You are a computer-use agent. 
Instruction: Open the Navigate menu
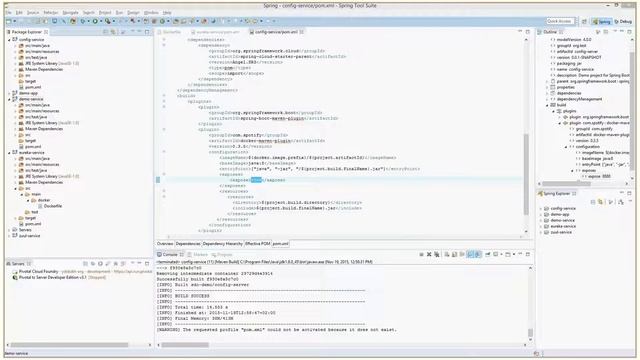(70, 13)
